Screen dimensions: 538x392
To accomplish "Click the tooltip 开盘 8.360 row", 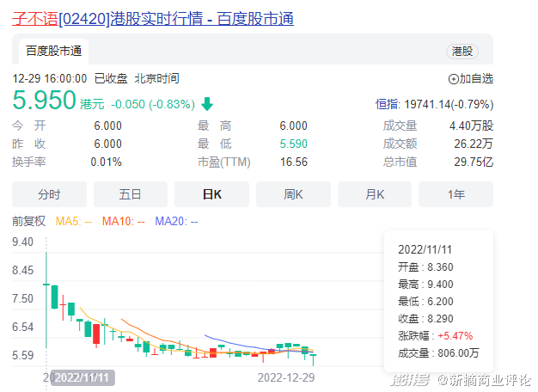I will click(x=425, y=266).
